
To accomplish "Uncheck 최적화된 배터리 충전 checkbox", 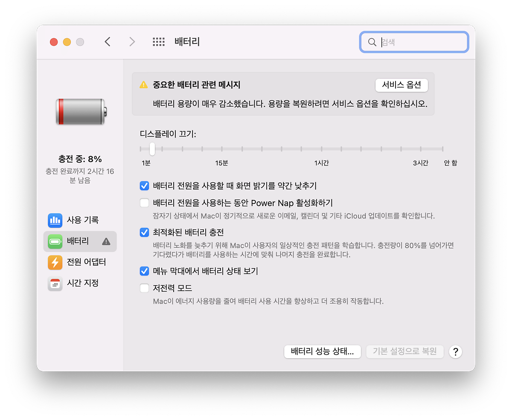I will coord(144,232).
